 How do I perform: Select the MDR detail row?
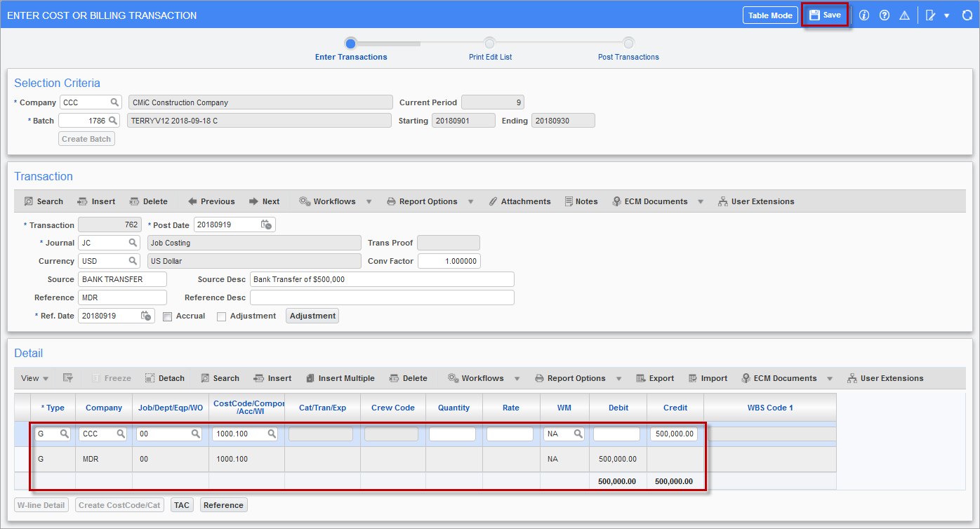click(425, 459)
